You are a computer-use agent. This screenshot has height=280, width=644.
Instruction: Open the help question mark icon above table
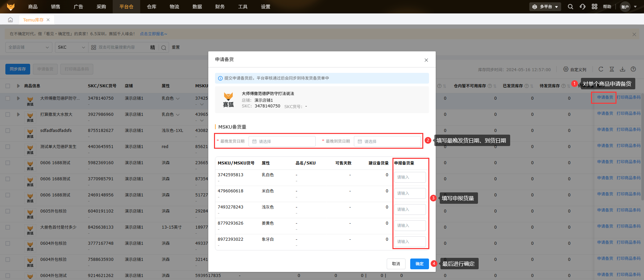point(633,69)
